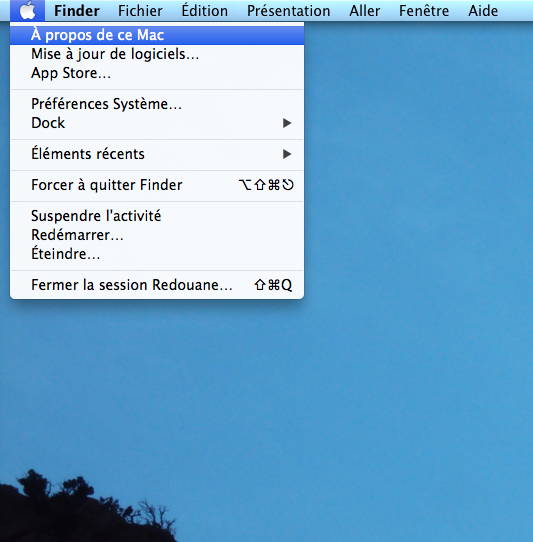Expand the Dock submenu arrow
This screenshot has height=542, width=533.
pyautogui.click(x=287, y=123)
